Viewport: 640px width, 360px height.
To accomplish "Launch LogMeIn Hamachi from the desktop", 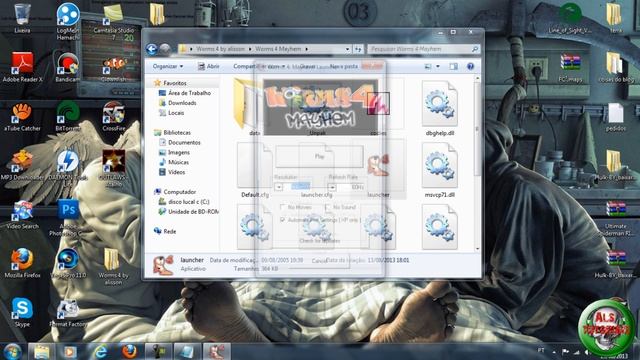I will (x=68, y=21).
